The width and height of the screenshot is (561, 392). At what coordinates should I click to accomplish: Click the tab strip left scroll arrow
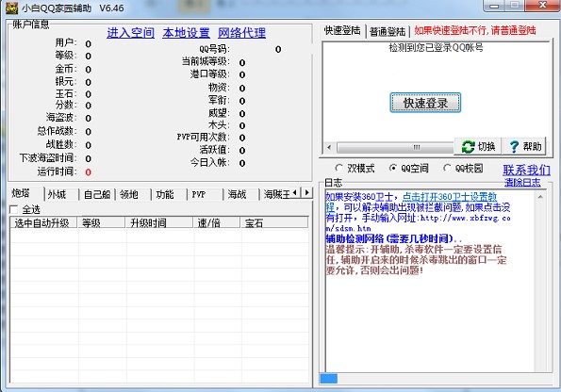(295, 193)
